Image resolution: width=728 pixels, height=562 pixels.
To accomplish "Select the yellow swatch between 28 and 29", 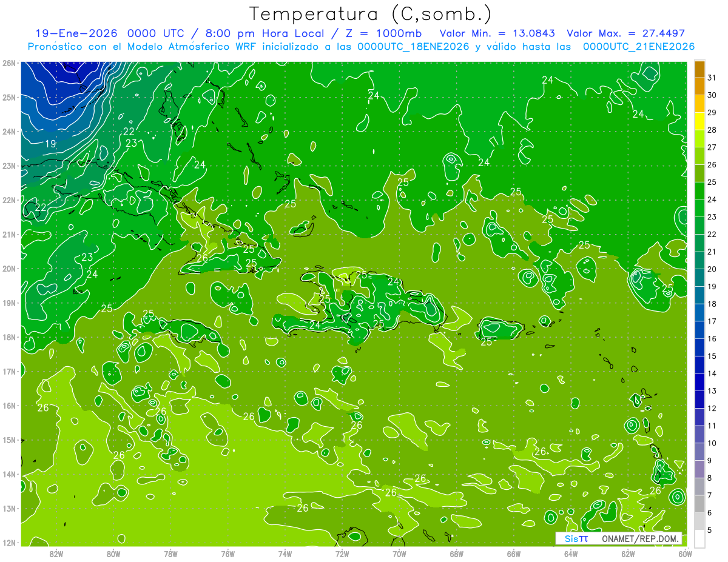I will [x=699, y=121].
